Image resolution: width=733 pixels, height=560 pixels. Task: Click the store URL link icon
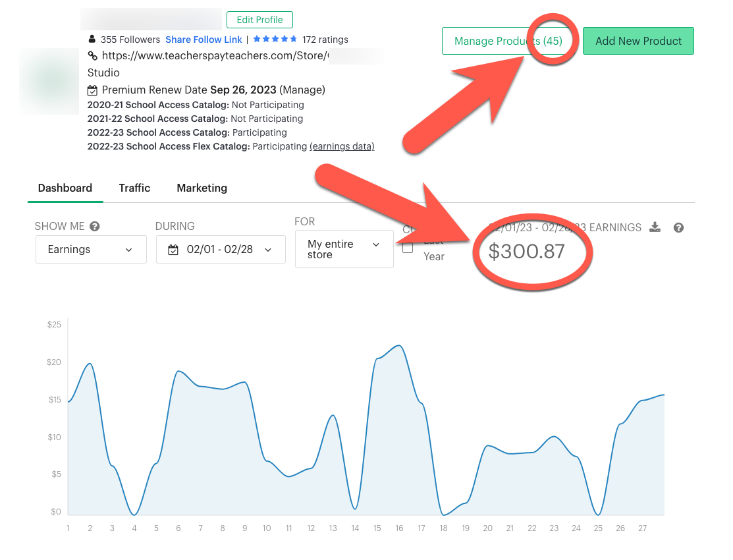tap(92, 56)
